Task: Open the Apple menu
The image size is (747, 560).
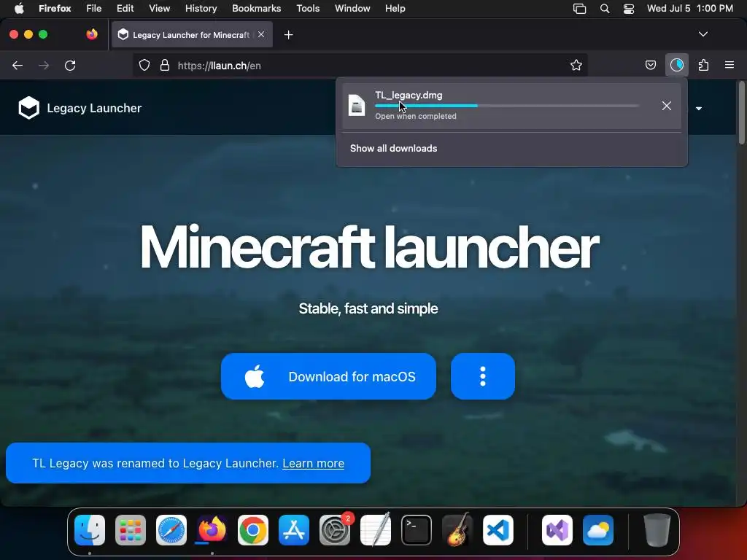Action: click(x=19, y=9)
